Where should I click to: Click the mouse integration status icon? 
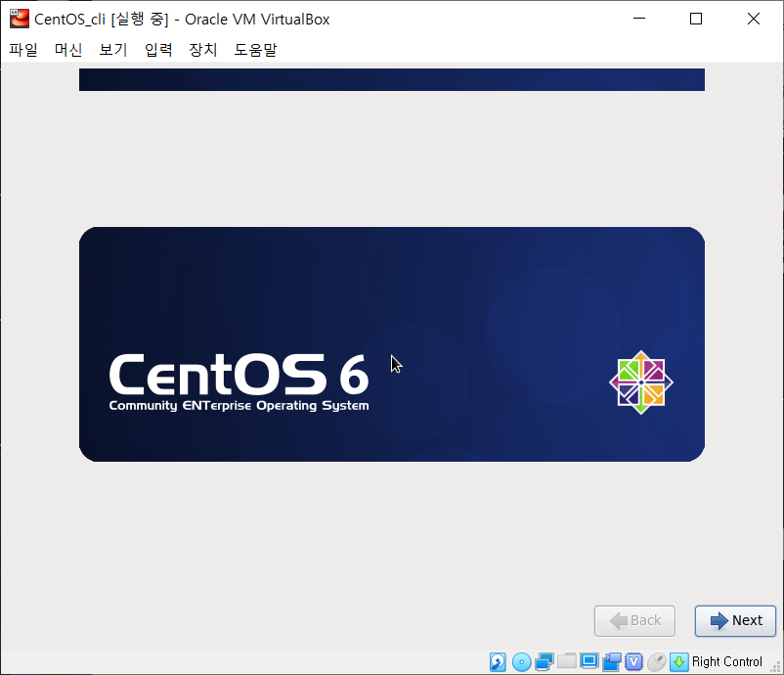(657, 662)
